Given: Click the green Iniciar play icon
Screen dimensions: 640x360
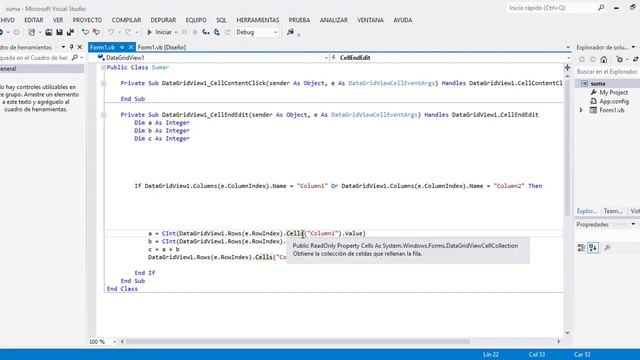Looking at the screenshot, I should tap(149, 32).
